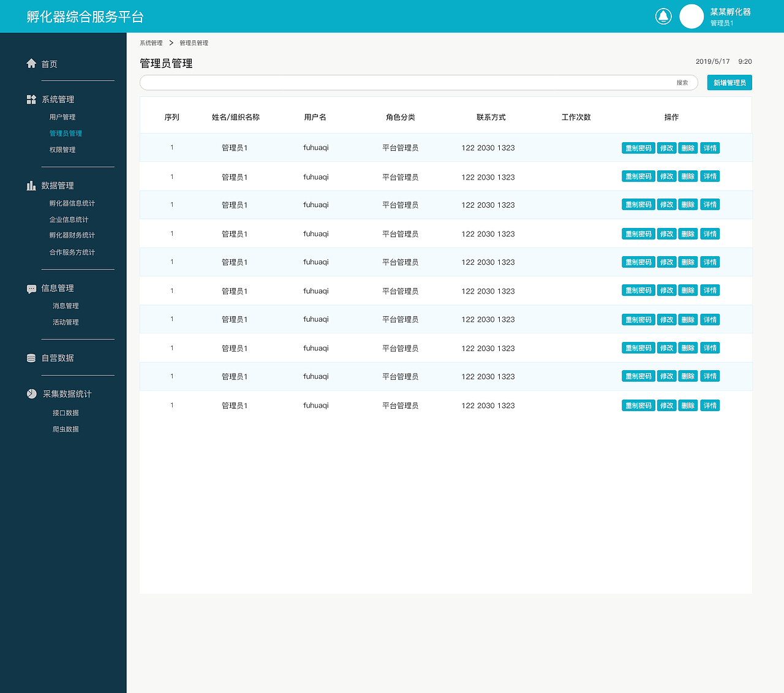Click the 系统管理 breadcrumb link
This screenshot has height=693, width=784.
click(x=151, y=43)
